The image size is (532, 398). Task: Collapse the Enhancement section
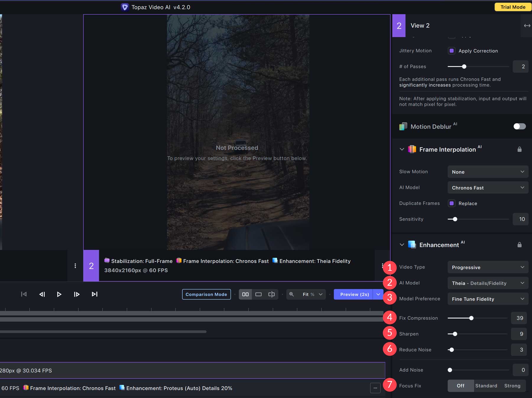(402, 245)
